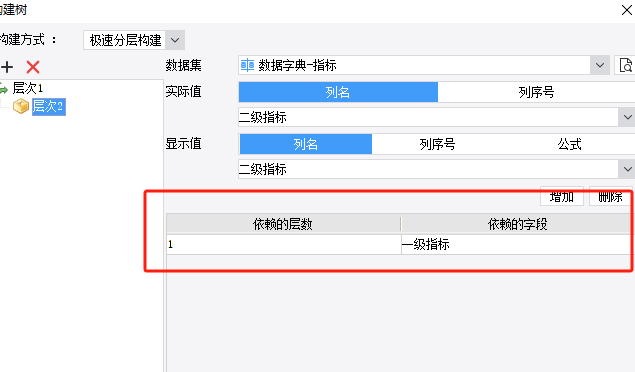Click the 删除 button
This screenshot has height=372, width=635.
pos(610,197)
